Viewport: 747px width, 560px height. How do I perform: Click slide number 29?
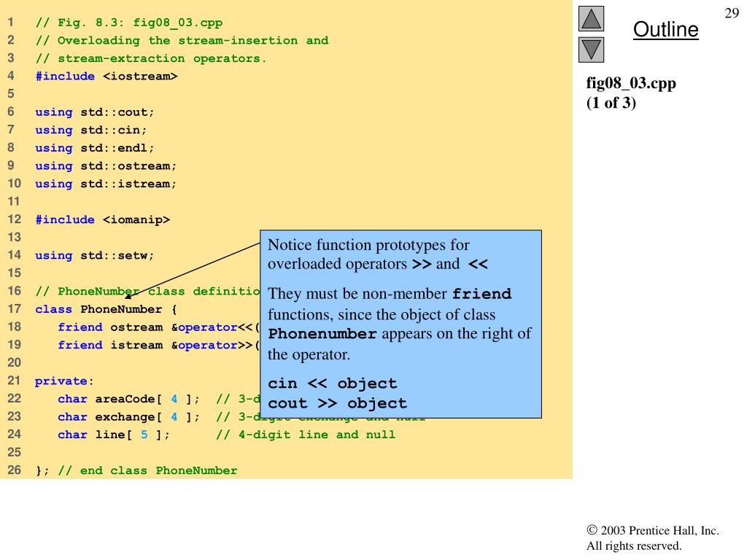pyautogui.click(x=731, y=13)
